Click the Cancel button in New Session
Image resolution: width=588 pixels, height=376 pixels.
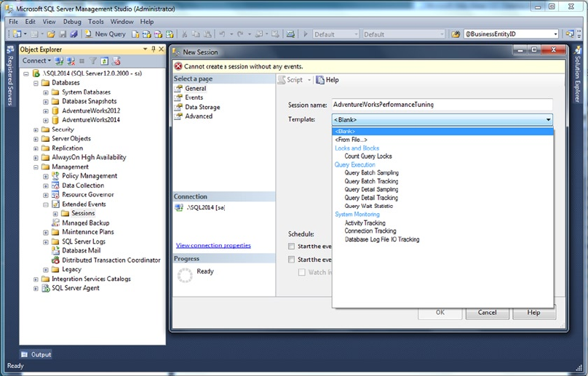[x=487, y=312]
